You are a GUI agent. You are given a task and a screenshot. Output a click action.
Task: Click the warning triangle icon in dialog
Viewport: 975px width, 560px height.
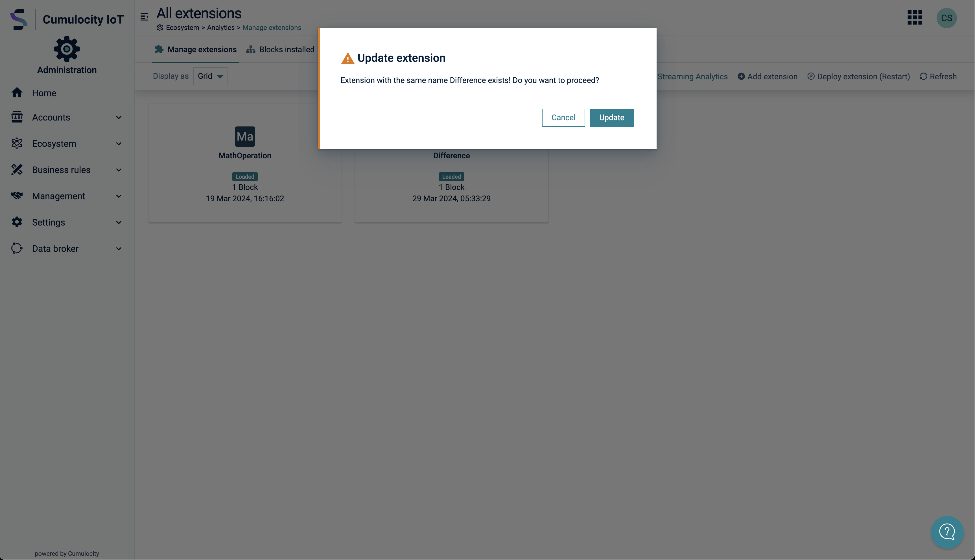347,58
